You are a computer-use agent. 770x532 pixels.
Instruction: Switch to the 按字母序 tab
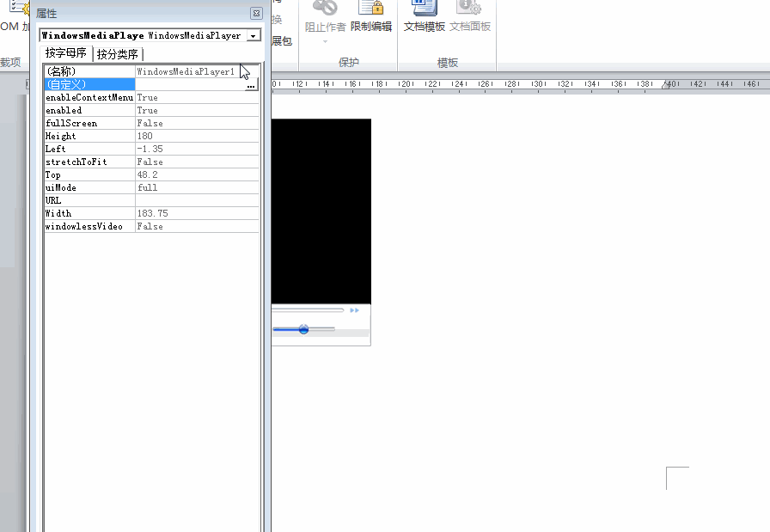[x=66, y=53]
